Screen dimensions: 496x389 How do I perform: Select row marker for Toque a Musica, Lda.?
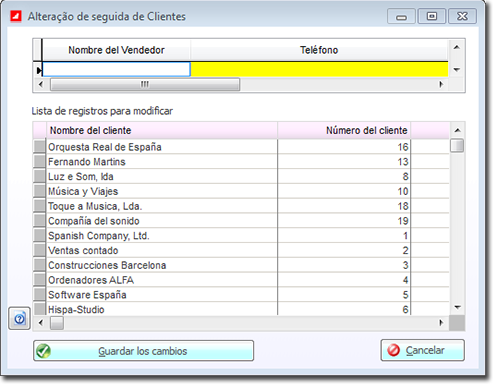click(39, 206)
